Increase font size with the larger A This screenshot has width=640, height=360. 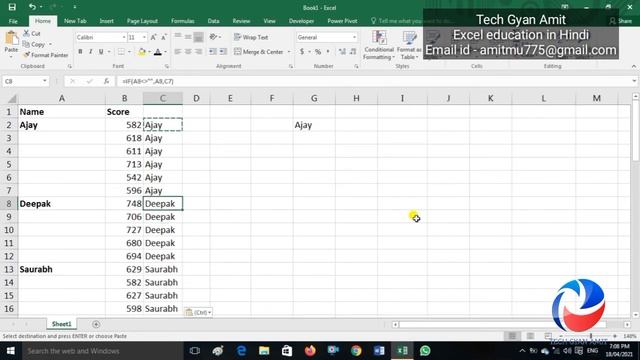point(153,37)
